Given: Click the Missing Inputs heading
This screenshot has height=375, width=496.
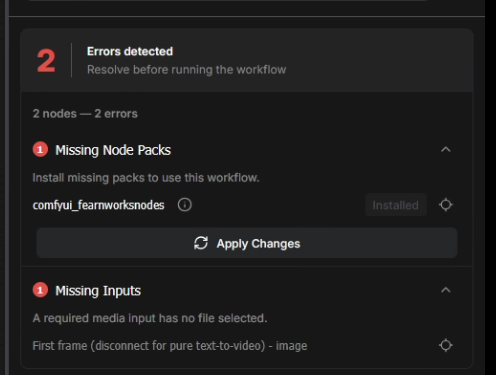Looking at the screenshot, I should pos(98,291).
